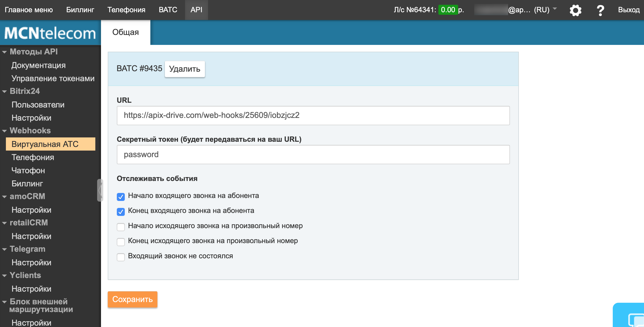Open Bitrix24 'Пользователи' page
The height and width of the screenshot is (327, 644).
pyautogui.click(x=38, y=105)
